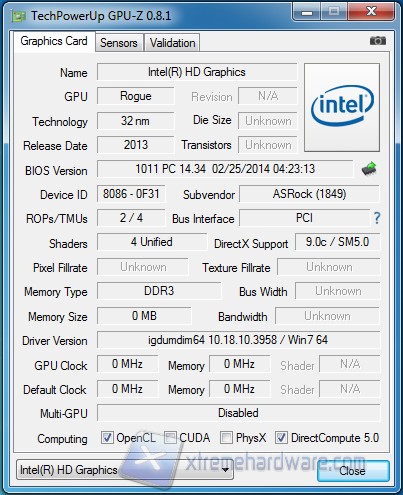Click the Device ID value 8086 - 0F31
This screenshot has height=495, width=403.
click(131, 194)
